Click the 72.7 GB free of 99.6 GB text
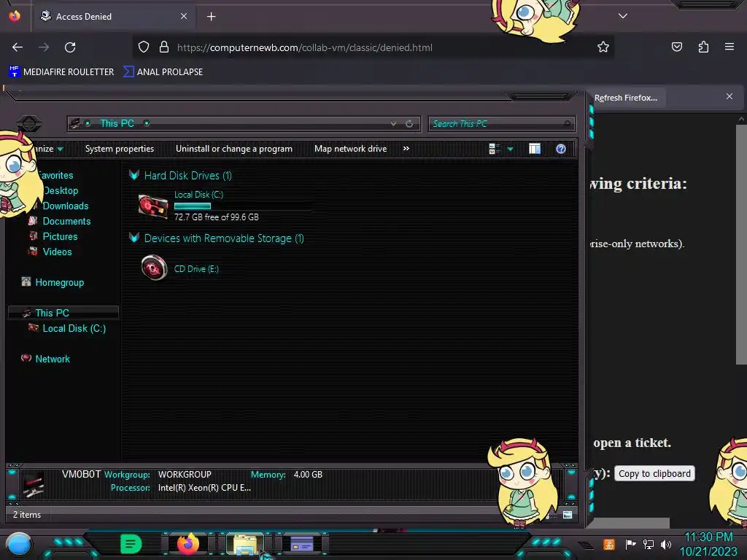The width and height of the screenshot is (747, 560). (x=216, y=217)
